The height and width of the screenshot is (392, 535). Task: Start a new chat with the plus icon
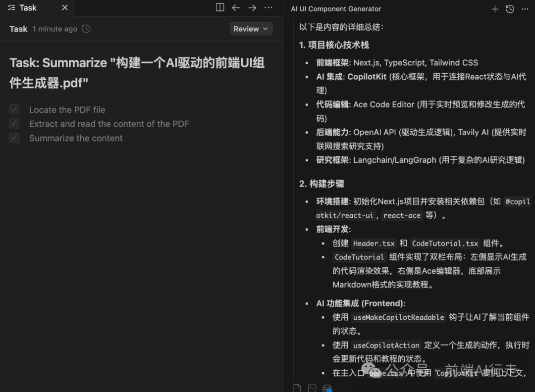[495, 8]
